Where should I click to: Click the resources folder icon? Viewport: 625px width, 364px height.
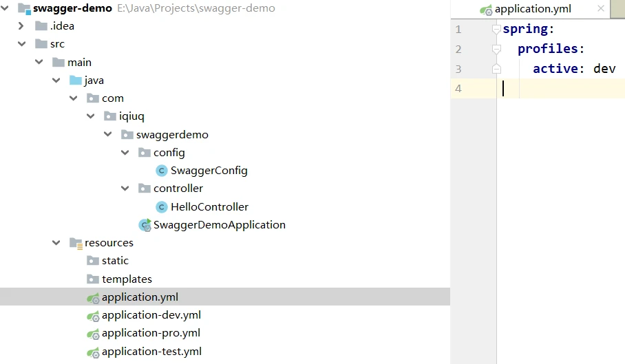point(76,243)
